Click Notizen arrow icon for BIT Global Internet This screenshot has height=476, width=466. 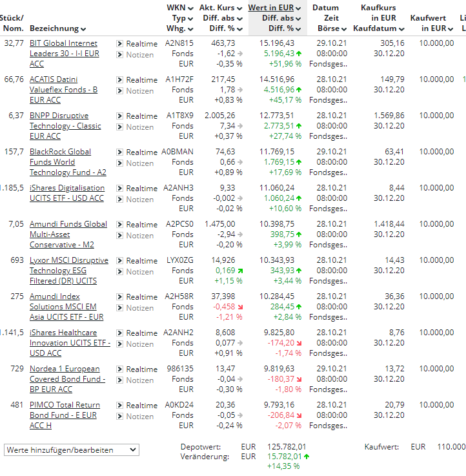click(120, 55)
